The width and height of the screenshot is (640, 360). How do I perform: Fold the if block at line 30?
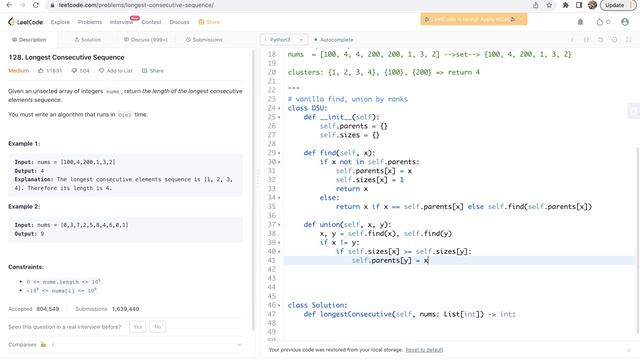coord(279,162)
